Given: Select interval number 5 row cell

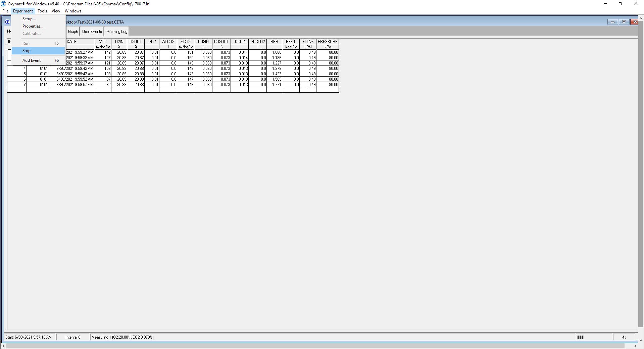Looking at the screenshot, I should 17,74.
